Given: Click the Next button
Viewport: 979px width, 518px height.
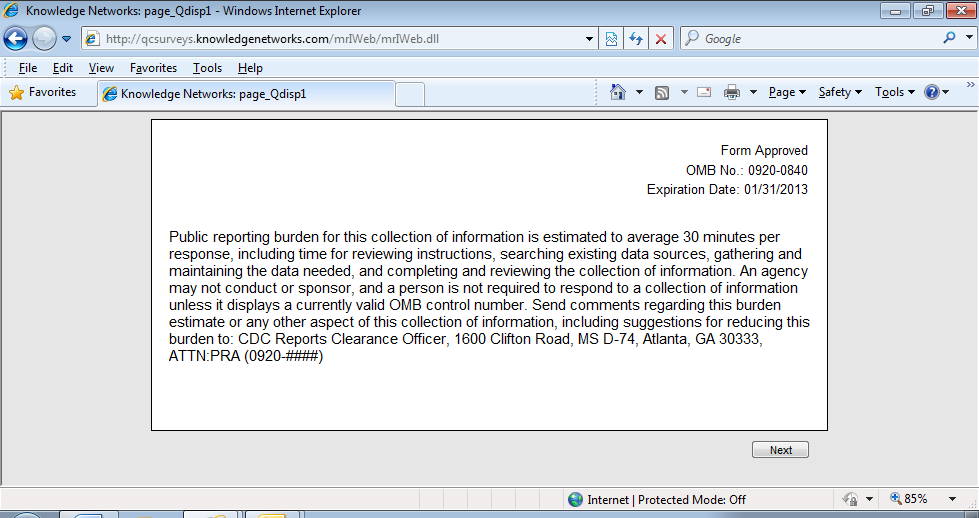Looking at the screenshot, I should (x=780, y=450).
